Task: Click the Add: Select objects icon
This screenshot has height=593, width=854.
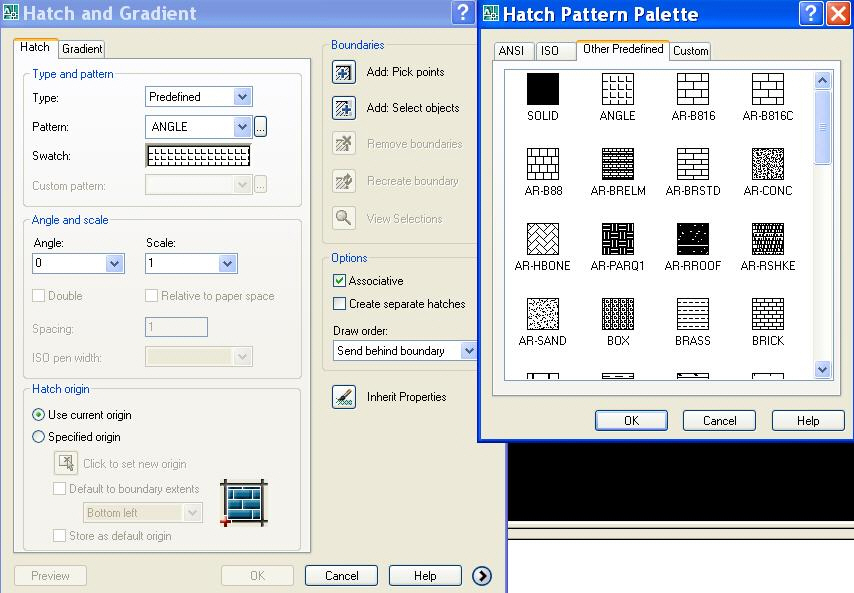Action: 344,108
